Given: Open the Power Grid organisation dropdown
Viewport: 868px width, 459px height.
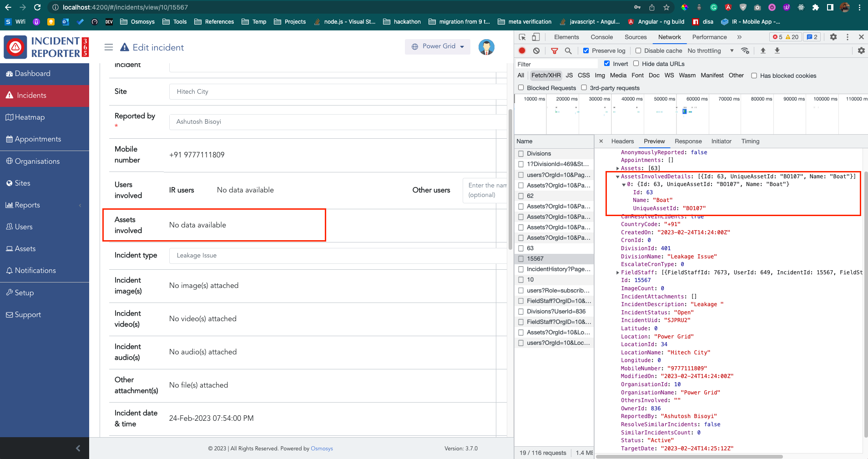Looking at the screenshot, I should 438,46.
